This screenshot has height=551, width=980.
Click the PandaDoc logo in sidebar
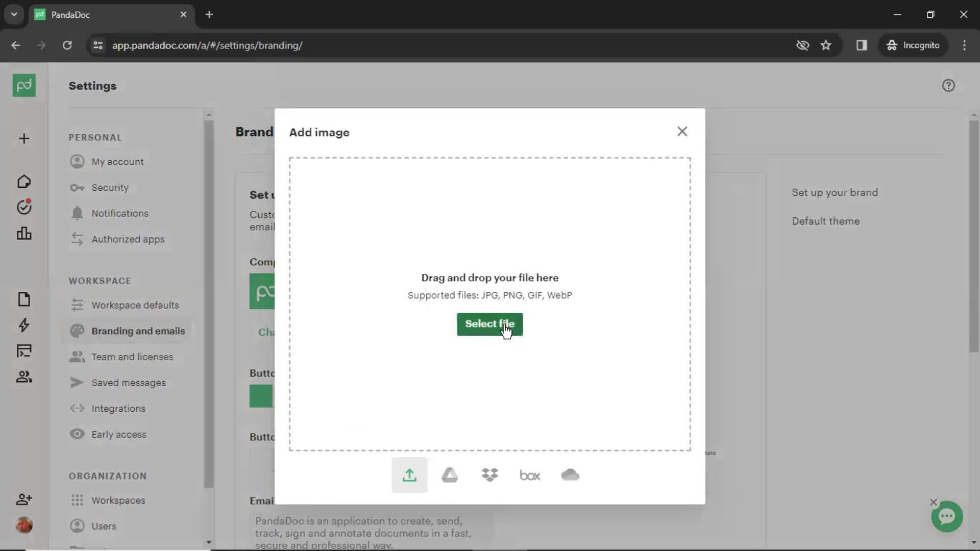point(23,85)
